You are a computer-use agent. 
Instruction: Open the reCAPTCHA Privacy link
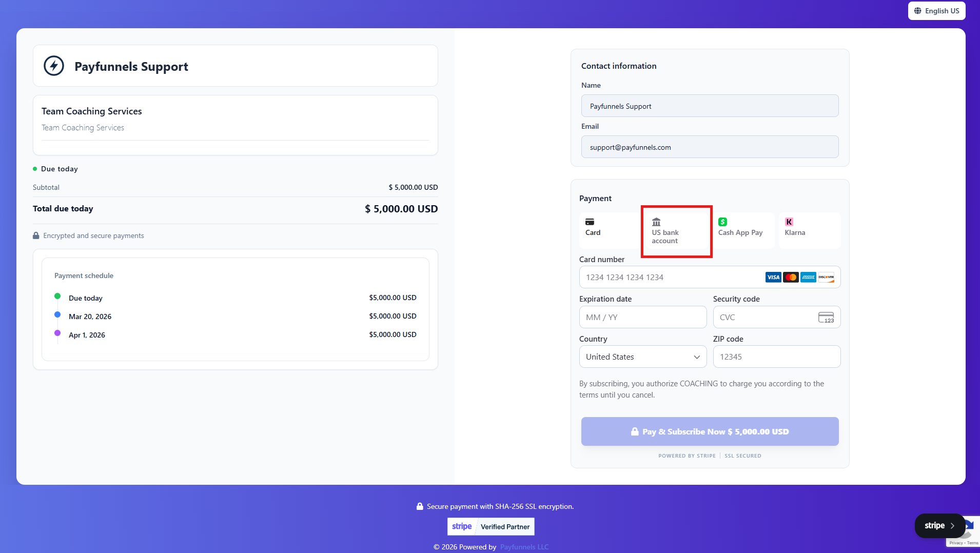(x=956, y=543)
